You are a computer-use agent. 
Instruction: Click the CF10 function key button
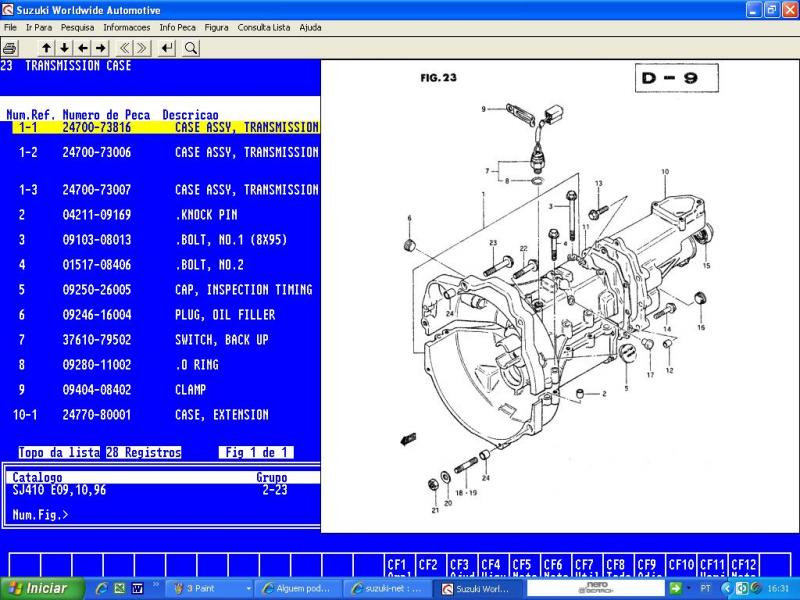(x=681, y=565)
